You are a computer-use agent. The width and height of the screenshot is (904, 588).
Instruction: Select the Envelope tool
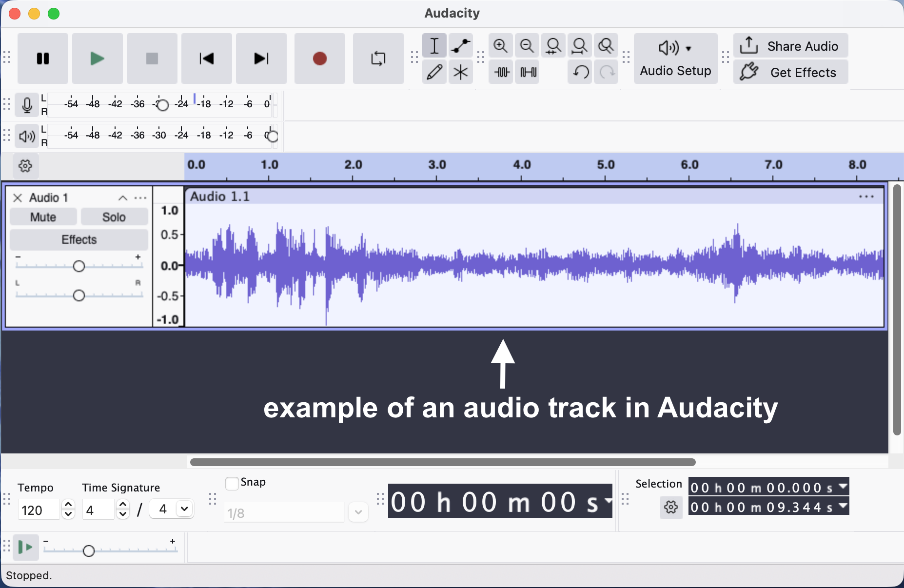[x=461, y=46]
